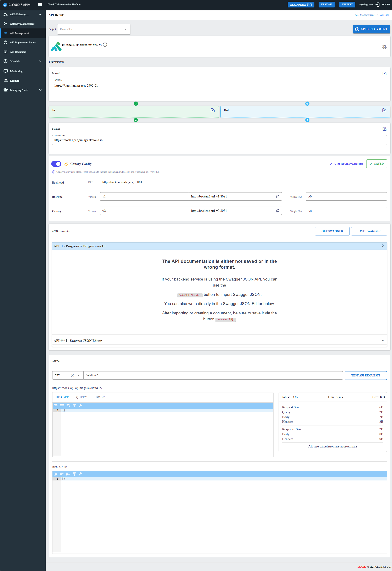This screenshot has height=571, width=392.
Task: Click the API DEPLOYMENT button
Action: click(371, 29)
